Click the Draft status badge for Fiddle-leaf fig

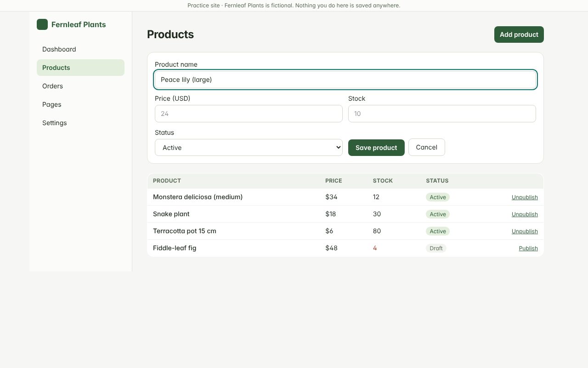tap(436, 248)
